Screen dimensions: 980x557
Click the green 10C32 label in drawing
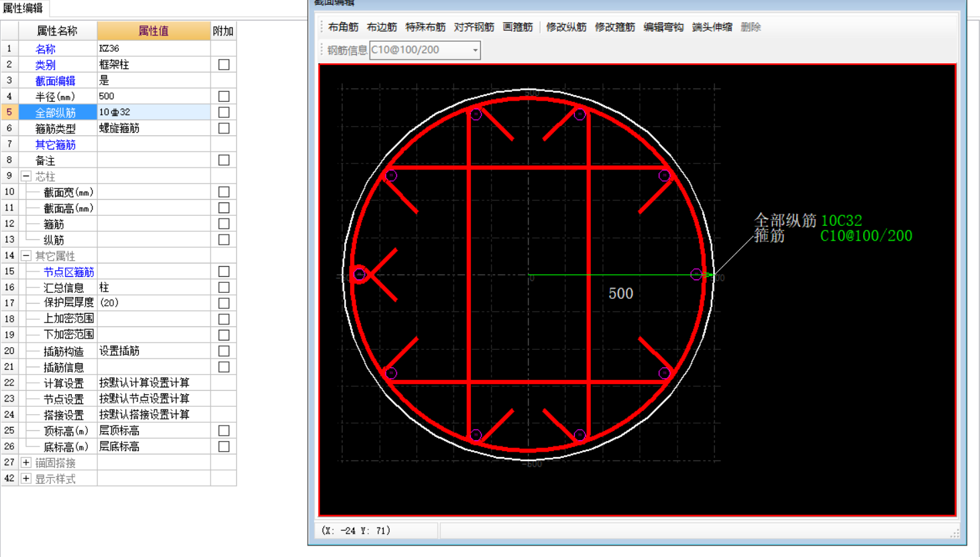pyautogui.click(x=841, y=221)
